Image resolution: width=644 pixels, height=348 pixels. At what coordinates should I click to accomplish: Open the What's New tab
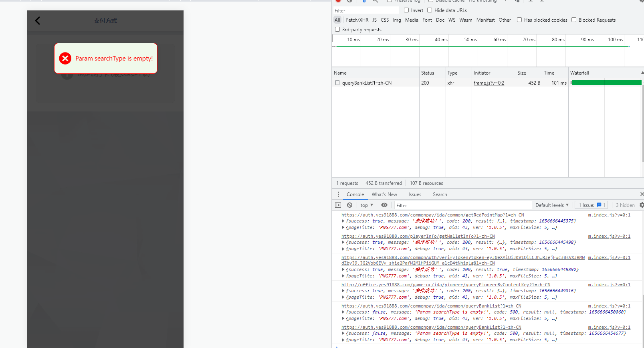tap(384, 194)
